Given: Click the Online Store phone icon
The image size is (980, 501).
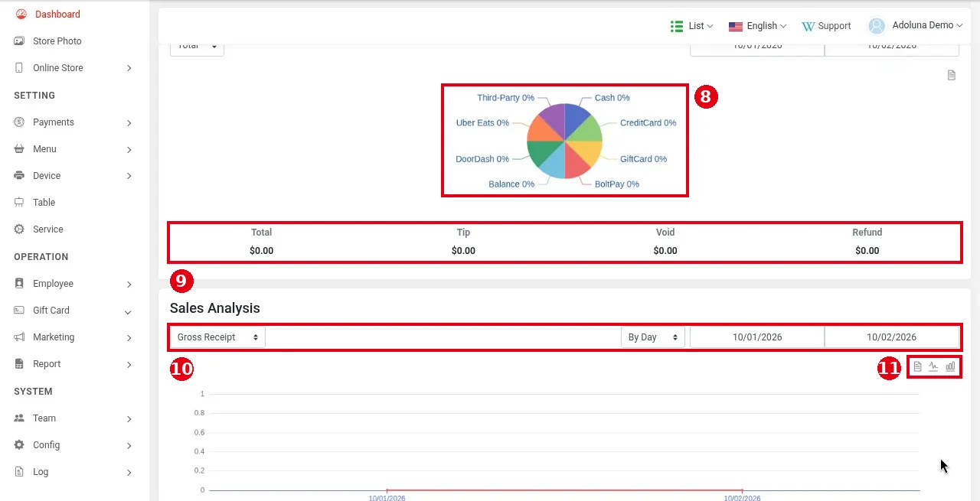Looking at the screenshot, I should [x=19, y=67].
